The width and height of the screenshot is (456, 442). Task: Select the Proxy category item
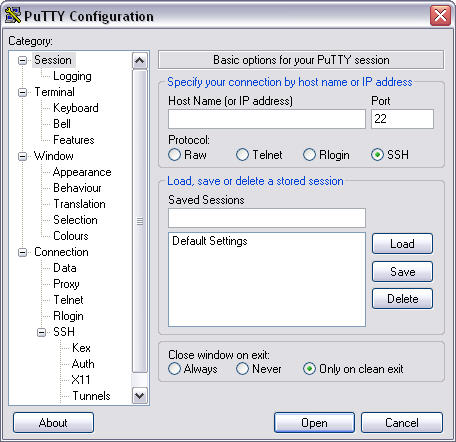[66, 284]
